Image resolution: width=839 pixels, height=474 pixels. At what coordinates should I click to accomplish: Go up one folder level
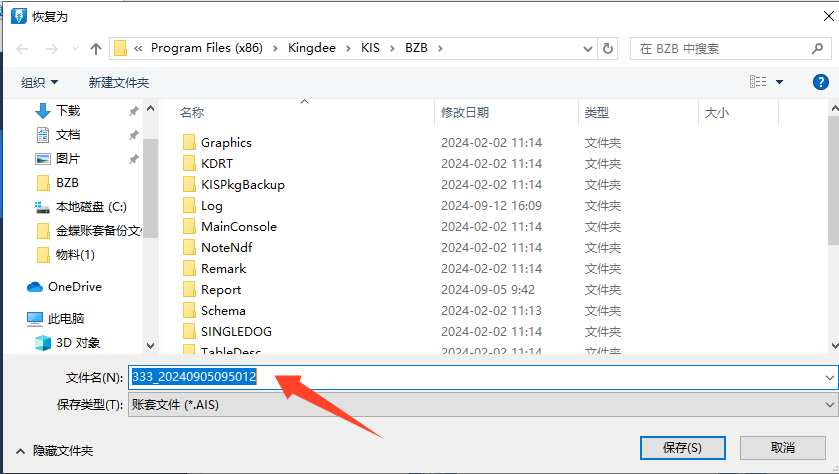96,49
